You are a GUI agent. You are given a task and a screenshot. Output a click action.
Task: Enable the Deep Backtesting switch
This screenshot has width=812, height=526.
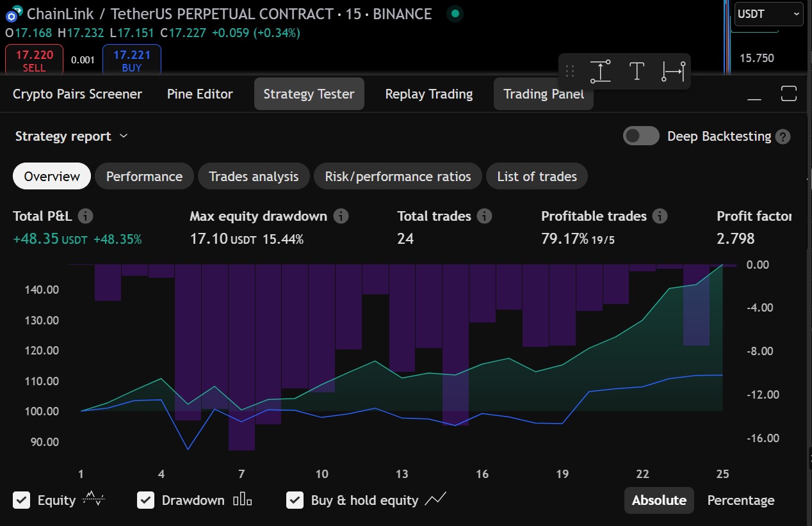coord(641,136)
